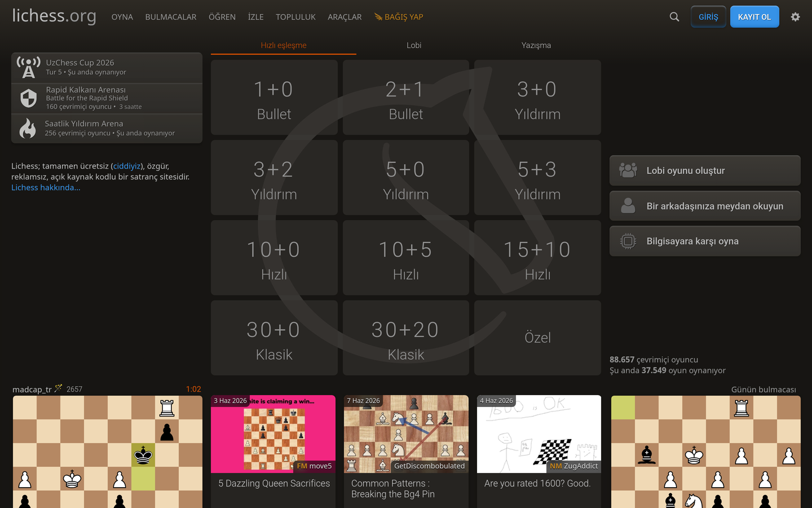Click Lobi oyunu oluştur button

coord(705,170)
